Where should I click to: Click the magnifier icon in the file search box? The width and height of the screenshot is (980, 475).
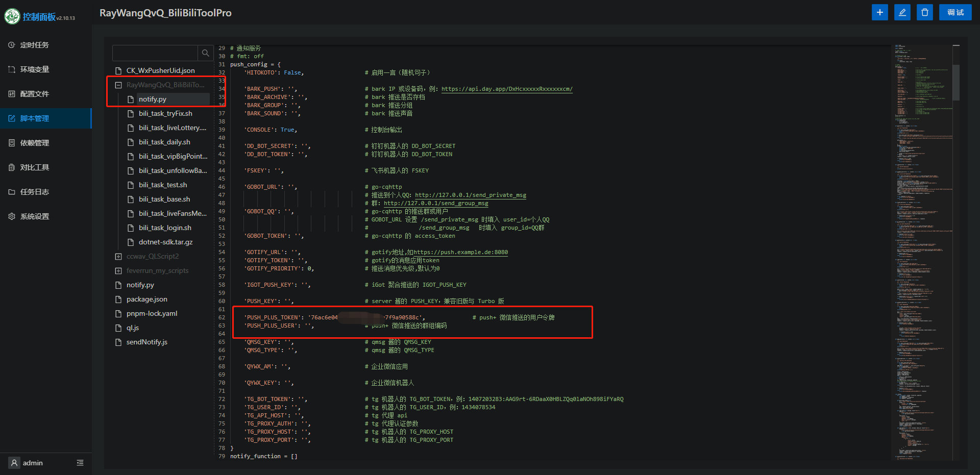(x=205, y=53)
